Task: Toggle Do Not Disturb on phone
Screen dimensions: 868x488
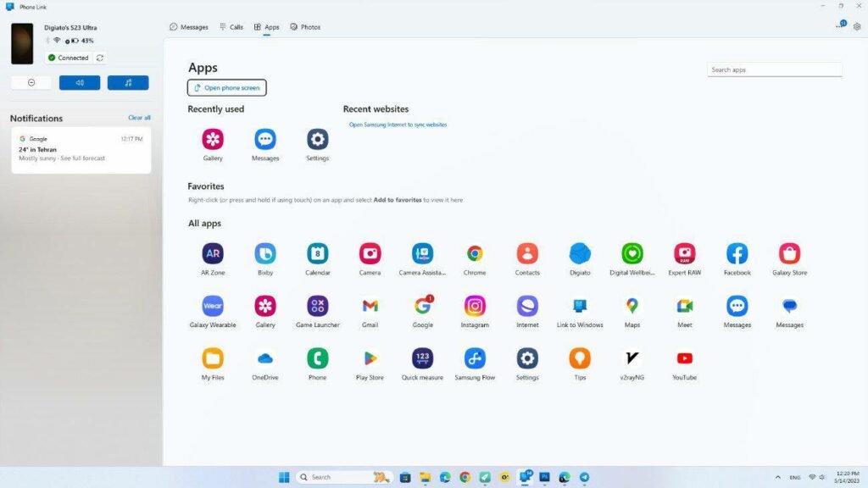Action: pyautogui.click(x=31, y=82)
